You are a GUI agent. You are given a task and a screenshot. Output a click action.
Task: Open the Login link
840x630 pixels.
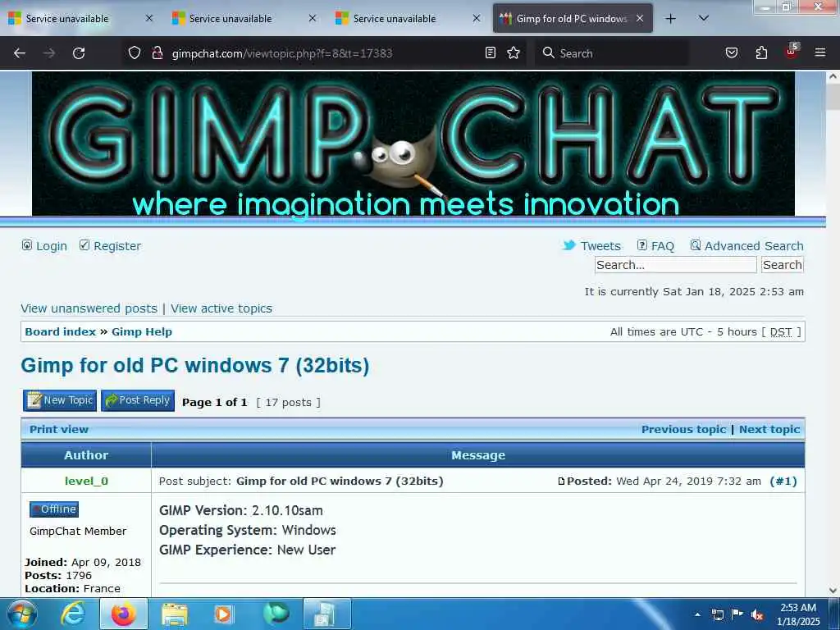tap(52, 246)
